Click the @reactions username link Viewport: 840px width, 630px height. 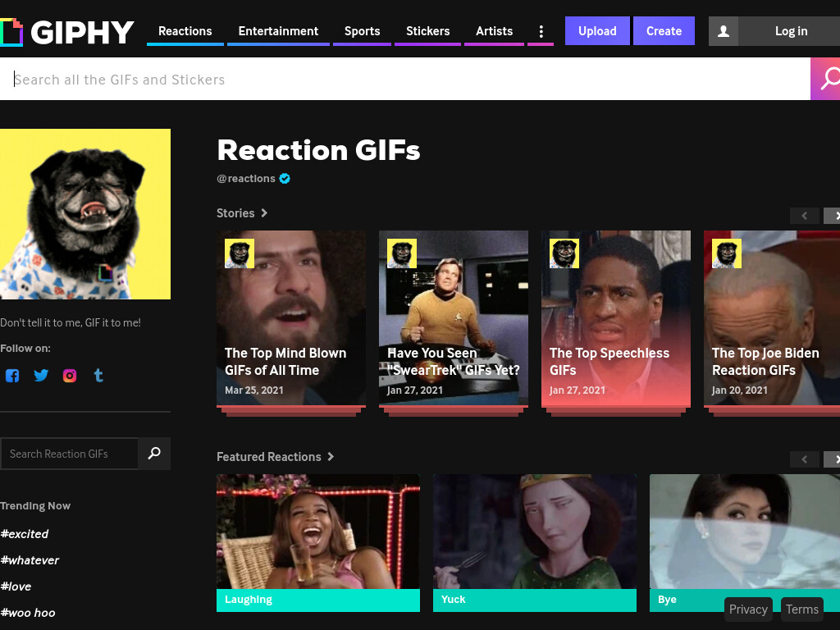coord(246,178)
